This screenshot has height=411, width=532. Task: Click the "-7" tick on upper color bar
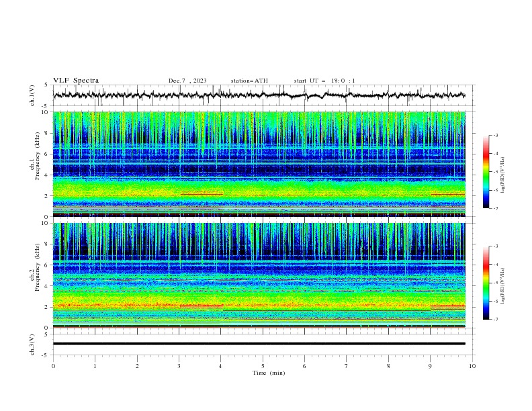tap(496, 208)
